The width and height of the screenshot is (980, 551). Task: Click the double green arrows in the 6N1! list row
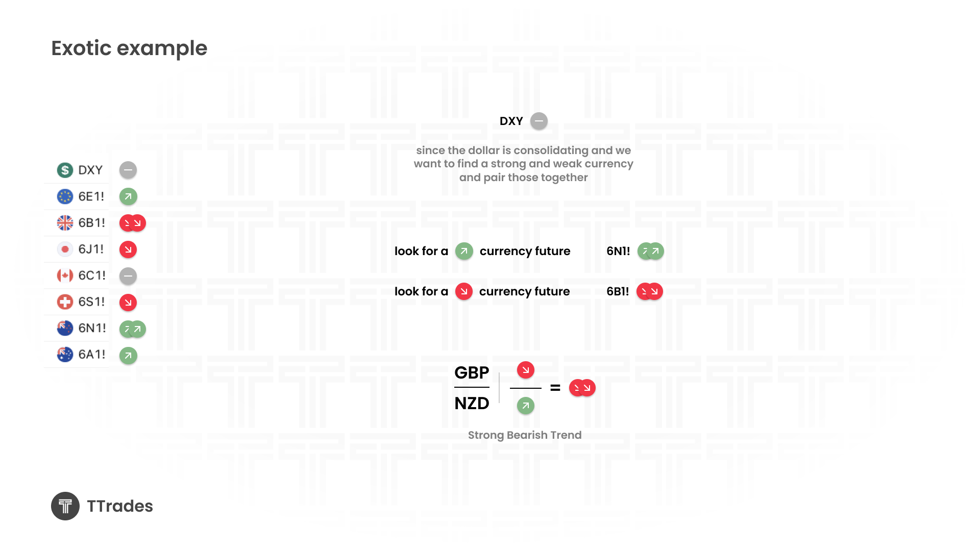pos(133,329)
